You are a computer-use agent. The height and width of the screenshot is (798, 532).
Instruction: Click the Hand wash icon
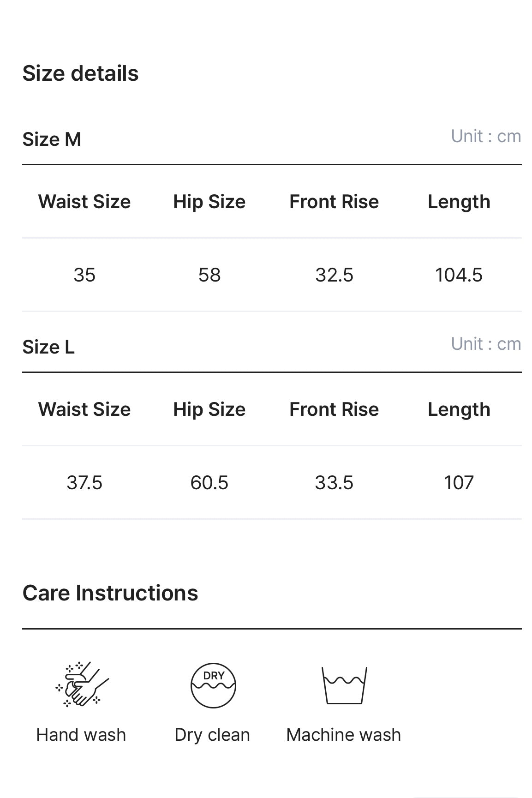tap(82, 684)
